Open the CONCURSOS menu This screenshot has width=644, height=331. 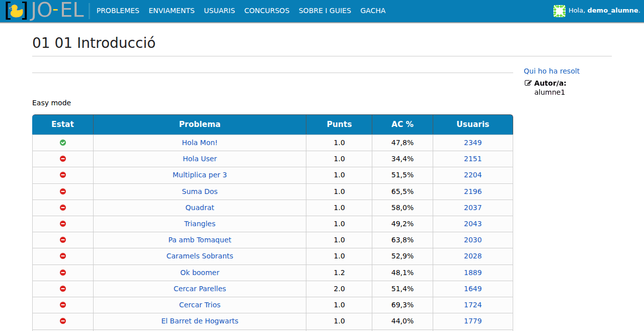pyautogui.click(x=267, y=11)
